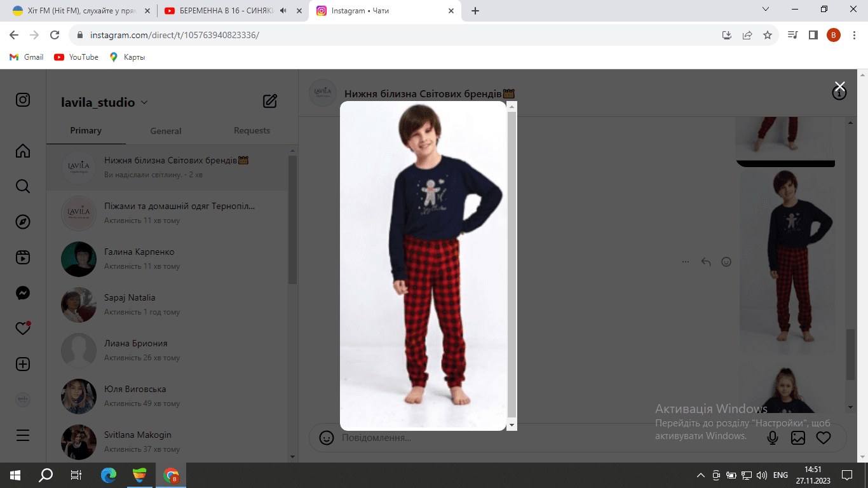
Task: Open more options for the photo message
Action: tap(685, 262)
